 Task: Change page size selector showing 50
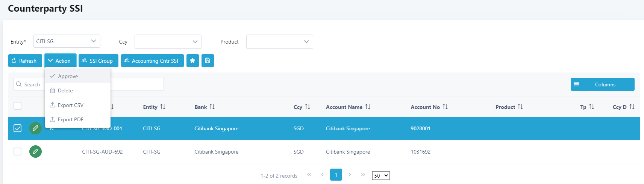point(380,176)
